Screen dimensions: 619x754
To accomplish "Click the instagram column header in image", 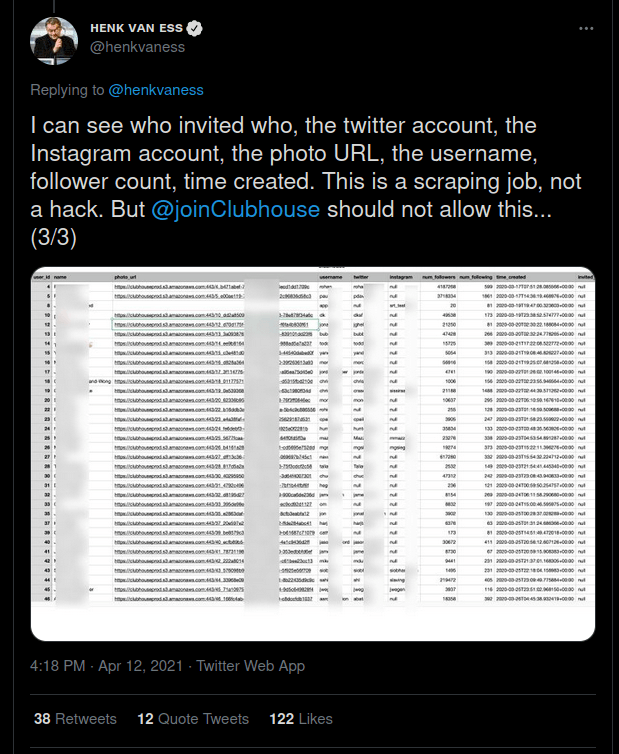I will coord(402,277).
